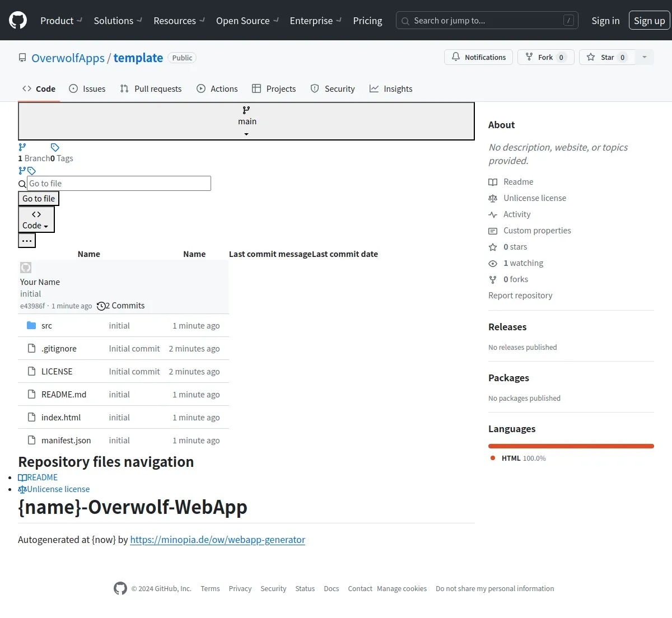Click the file icon beside README.md

pos(31,394)
